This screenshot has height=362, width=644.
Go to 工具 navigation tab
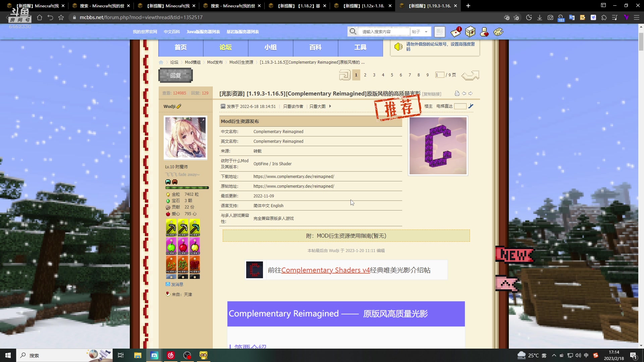(x=361, y=48)
